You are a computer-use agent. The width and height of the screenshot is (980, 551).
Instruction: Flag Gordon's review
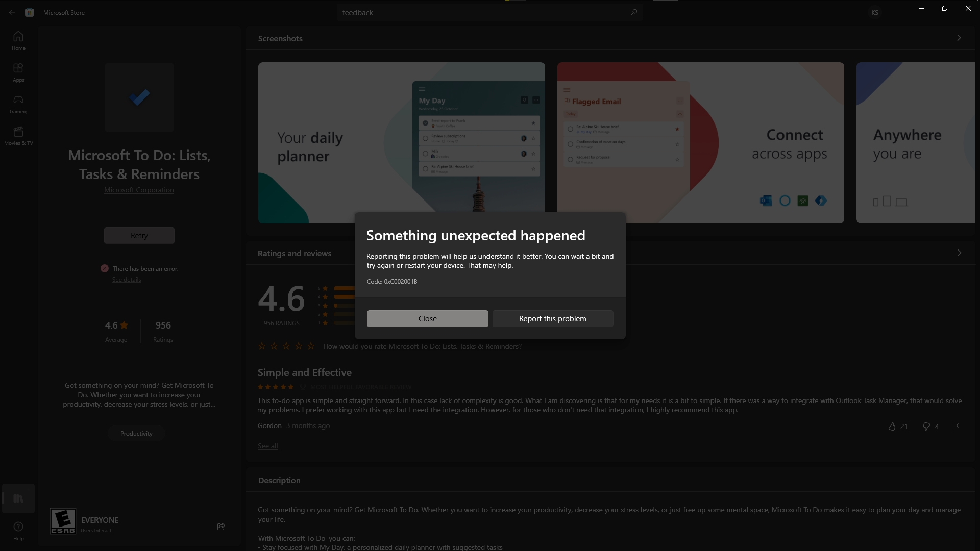[x=955, y=426]
